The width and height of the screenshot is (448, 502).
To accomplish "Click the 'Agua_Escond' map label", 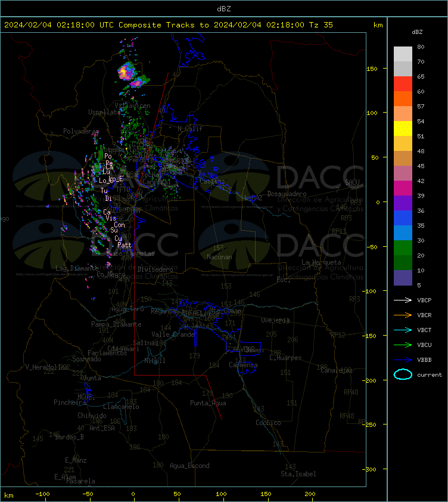I will 189,466.
